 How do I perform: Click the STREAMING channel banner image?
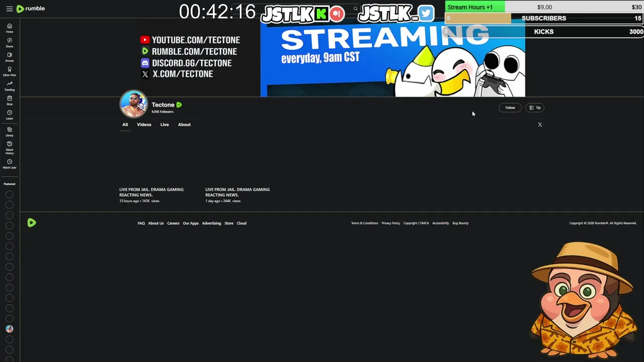pos(392,58)
